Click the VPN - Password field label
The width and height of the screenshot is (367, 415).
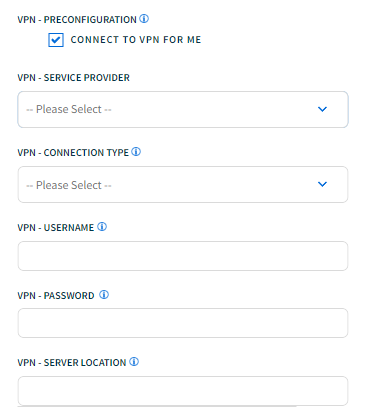coord(56,296)
